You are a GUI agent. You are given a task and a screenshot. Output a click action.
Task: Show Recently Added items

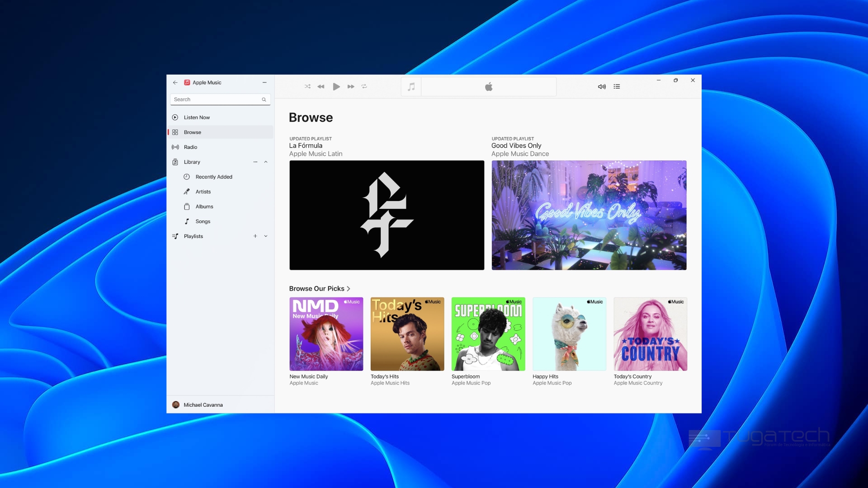tap(220, 177)
